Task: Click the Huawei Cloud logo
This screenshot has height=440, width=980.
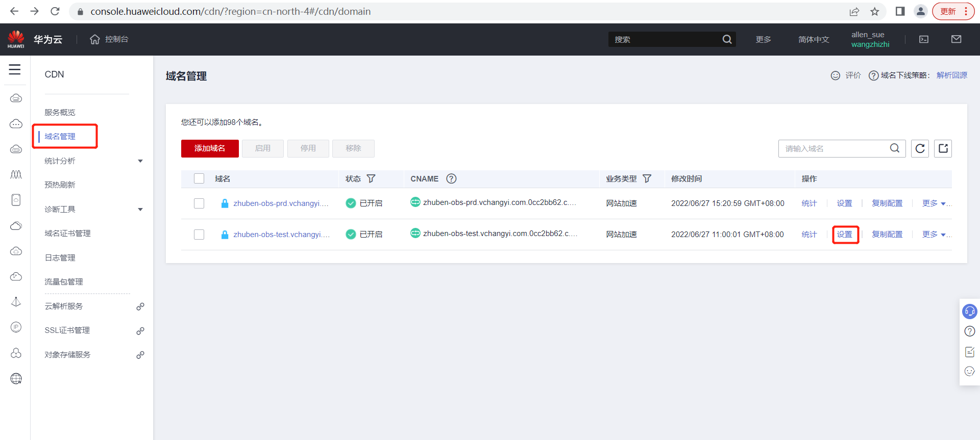Action: [16, 39]
